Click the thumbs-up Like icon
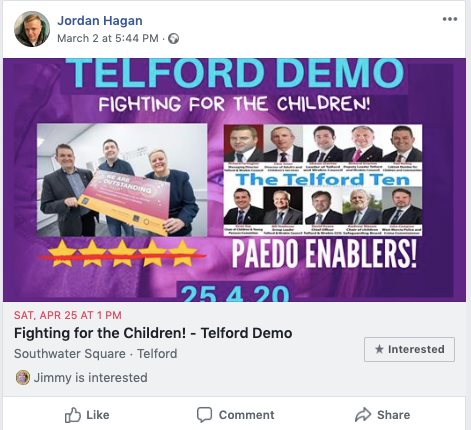This screenshot has height=430, width=471. [73, 415]
